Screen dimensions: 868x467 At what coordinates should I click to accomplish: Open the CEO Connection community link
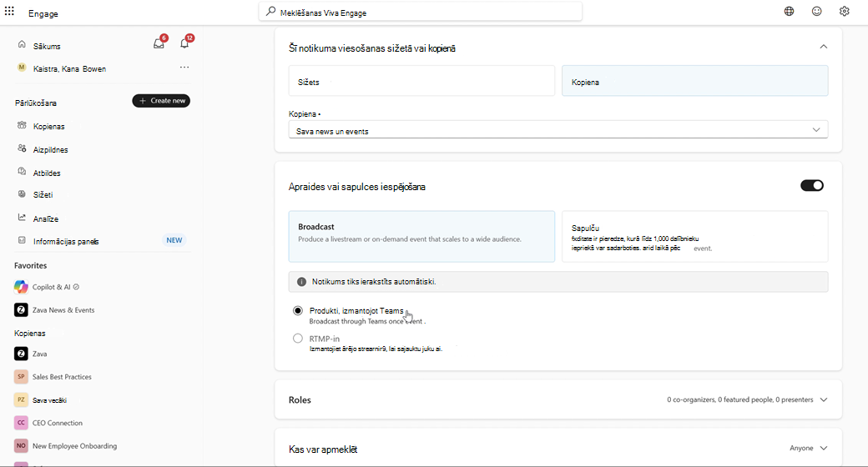click(x=58, y=424)
